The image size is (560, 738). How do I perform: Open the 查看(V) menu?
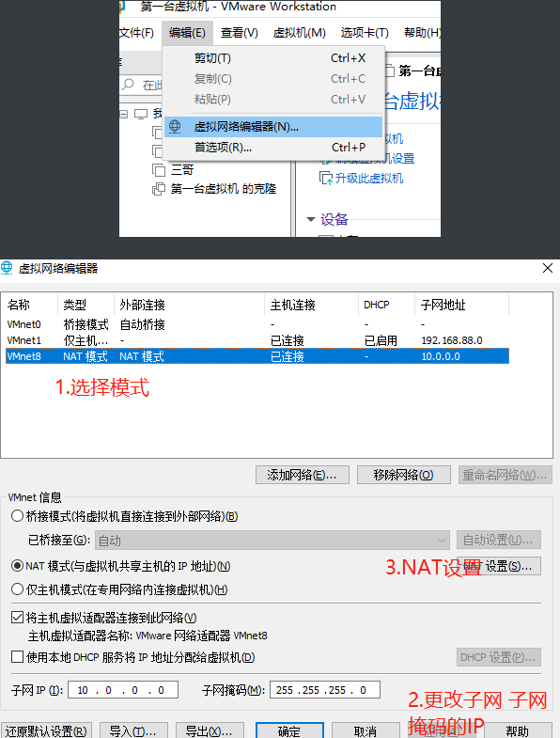pos(240,33)
